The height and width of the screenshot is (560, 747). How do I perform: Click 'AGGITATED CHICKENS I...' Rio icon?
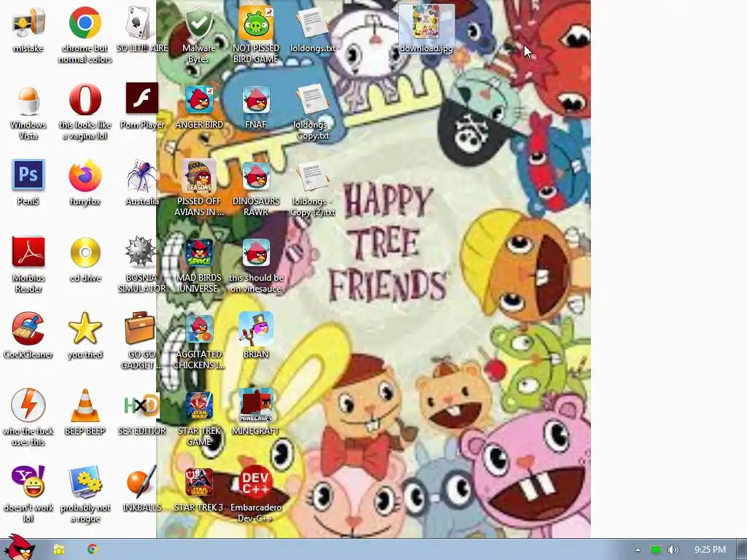click(x=198, y=329)
